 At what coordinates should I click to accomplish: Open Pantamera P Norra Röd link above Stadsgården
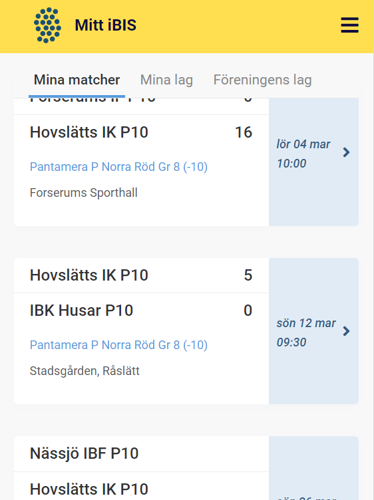pos(119,345)
